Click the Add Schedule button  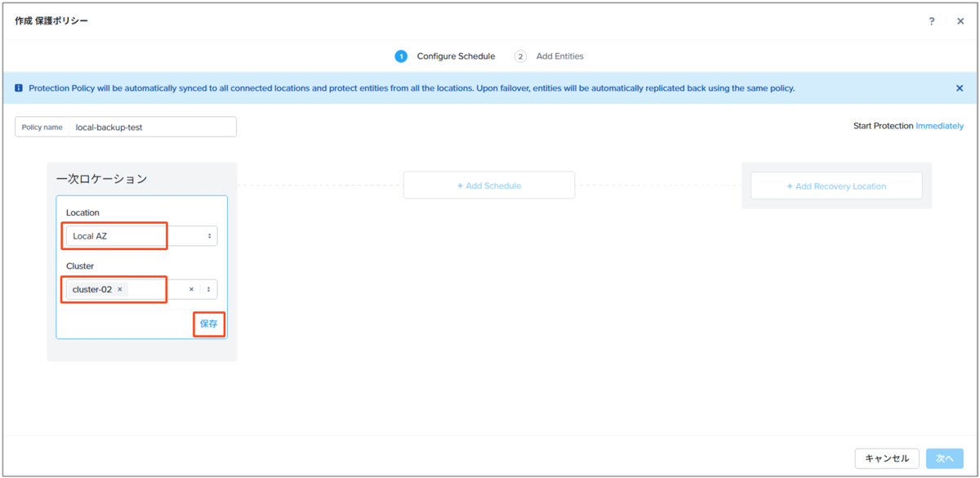click(x=489, y=185)
